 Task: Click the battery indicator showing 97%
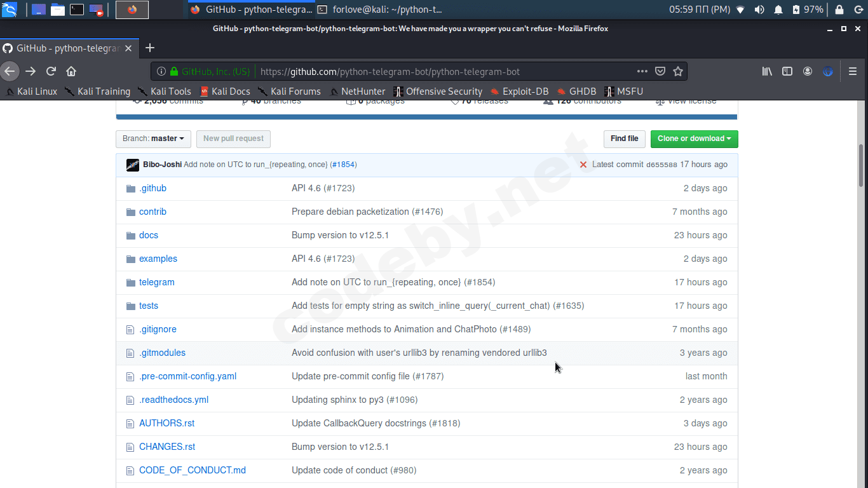click(808, 10)
